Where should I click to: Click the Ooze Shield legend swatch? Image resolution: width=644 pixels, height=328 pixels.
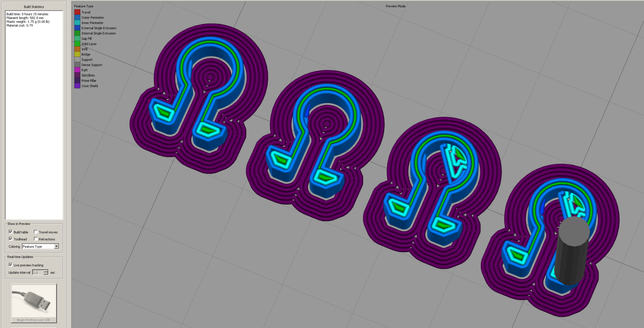(x=77, y=86)
